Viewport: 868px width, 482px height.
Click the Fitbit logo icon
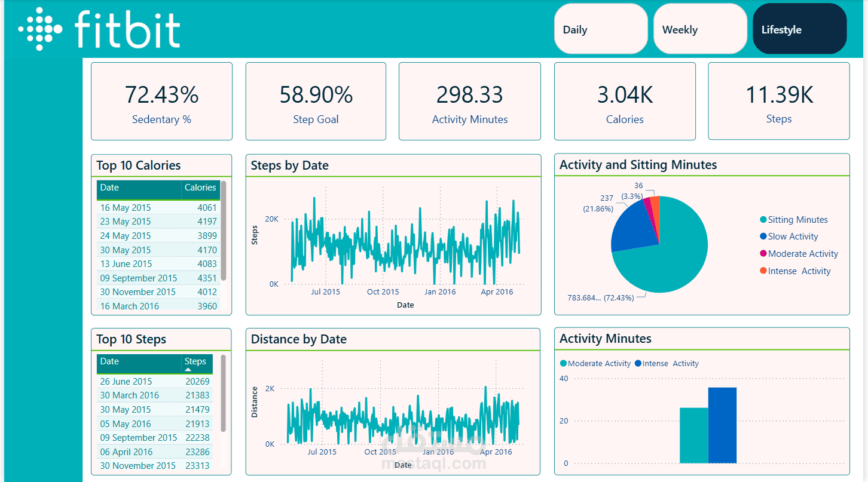pyautogui.click(x=40, y=29)
